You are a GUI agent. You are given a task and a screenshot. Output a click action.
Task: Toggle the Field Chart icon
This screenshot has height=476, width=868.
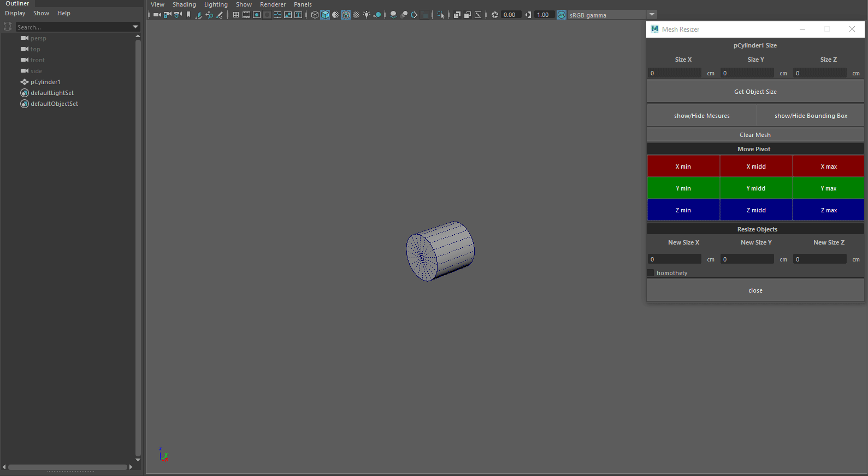[x=277, y=15]
